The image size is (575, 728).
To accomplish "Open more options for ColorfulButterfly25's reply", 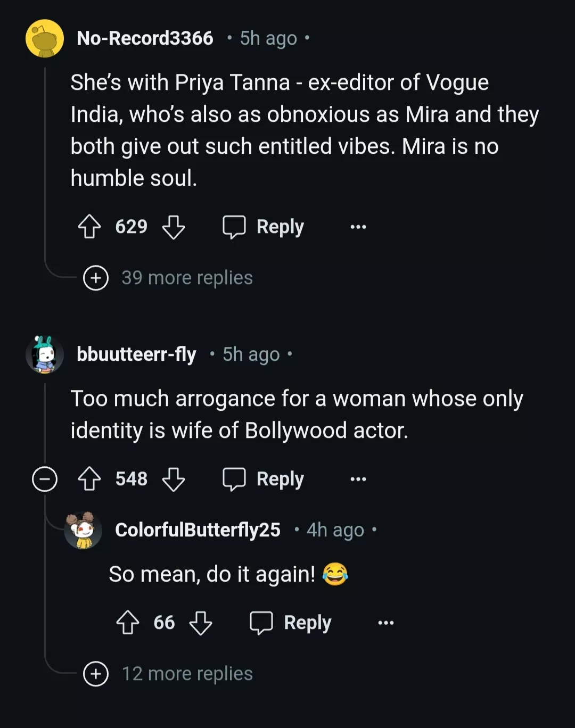I will [x=386, y=623].
